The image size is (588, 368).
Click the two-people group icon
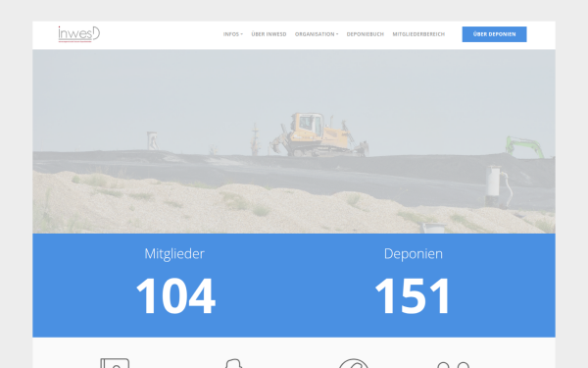[453, 365]
